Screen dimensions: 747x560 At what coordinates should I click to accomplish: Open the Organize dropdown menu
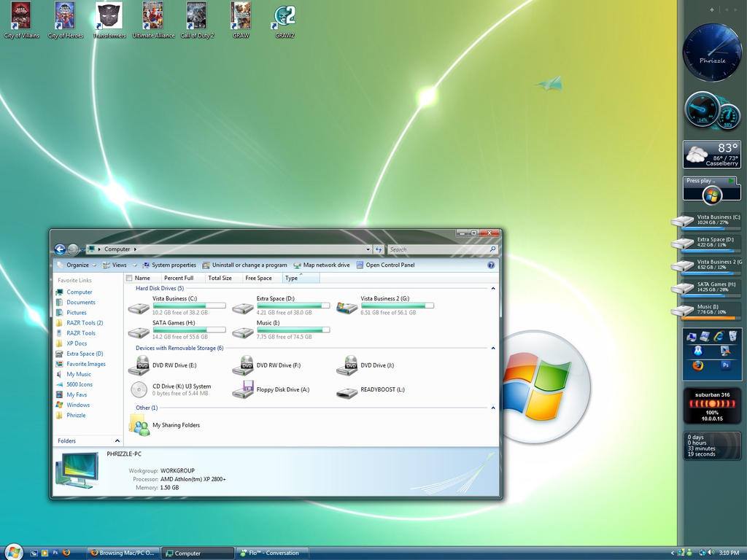pos(77,265)
